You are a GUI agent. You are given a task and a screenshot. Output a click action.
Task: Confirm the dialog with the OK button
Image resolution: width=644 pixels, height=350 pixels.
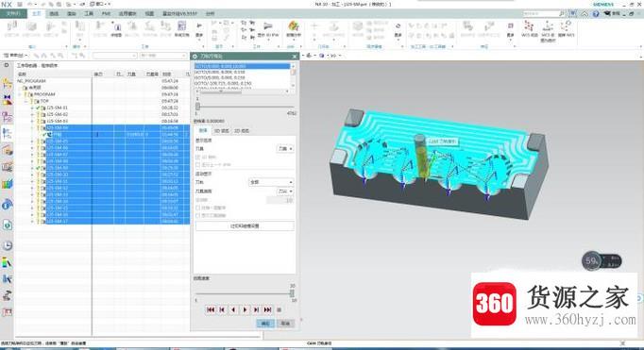click(x=265, y=324)
